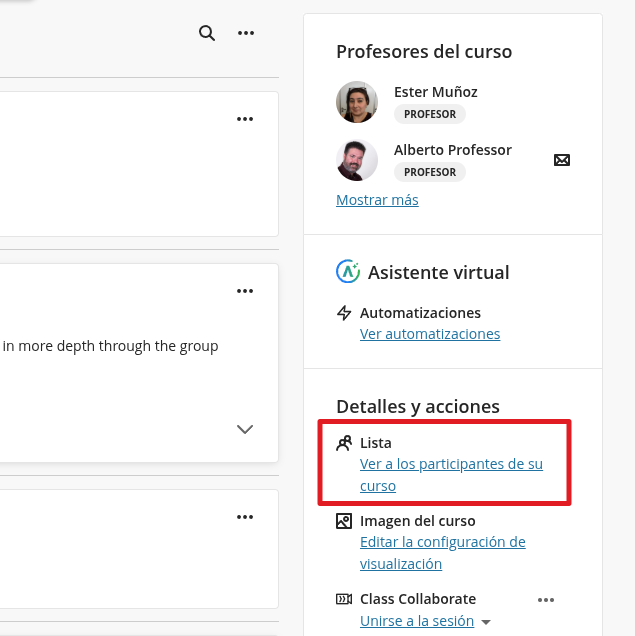Click the Lista label
This screenshot has width=635, height=636.
(x=375, y=443)
